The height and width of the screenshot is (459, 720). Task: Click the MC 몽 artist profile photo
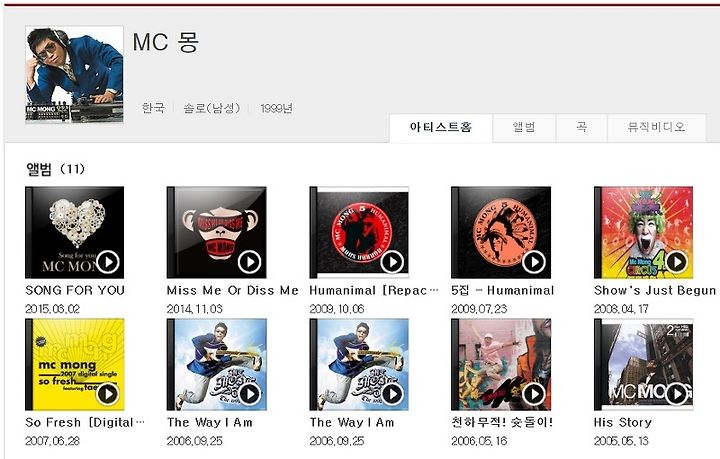(x=74, y=74)
